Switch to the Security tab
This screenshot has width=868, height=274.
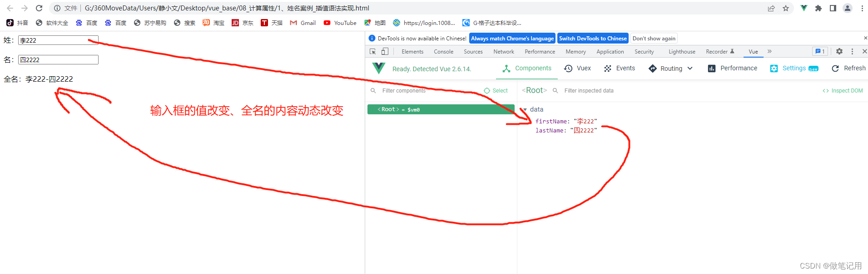644,52
